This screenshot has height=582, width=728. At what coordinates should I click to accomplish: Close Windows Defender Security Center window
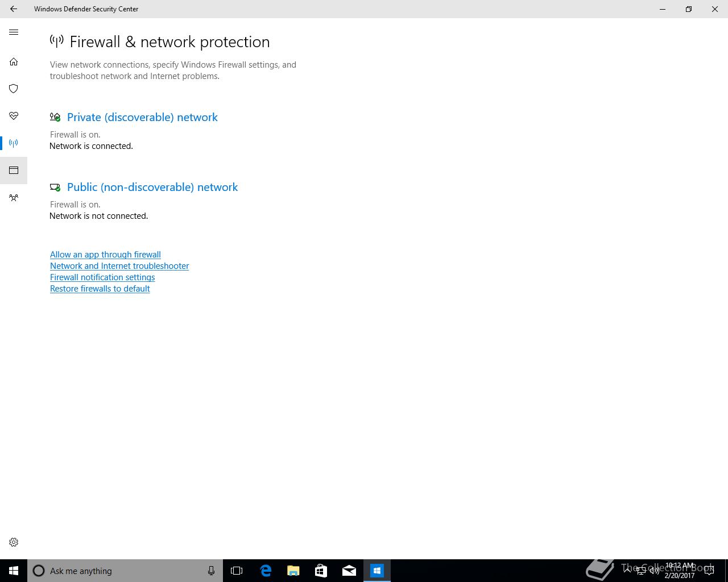click(x=715, y=9)
